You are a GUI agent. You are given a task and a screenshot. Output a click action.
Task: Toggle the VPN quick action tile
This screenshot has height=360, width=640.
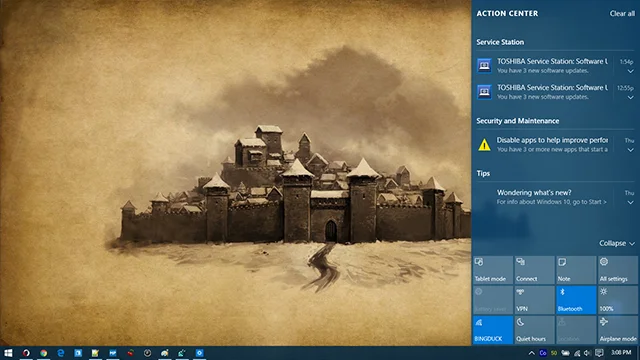pos(534,300)
